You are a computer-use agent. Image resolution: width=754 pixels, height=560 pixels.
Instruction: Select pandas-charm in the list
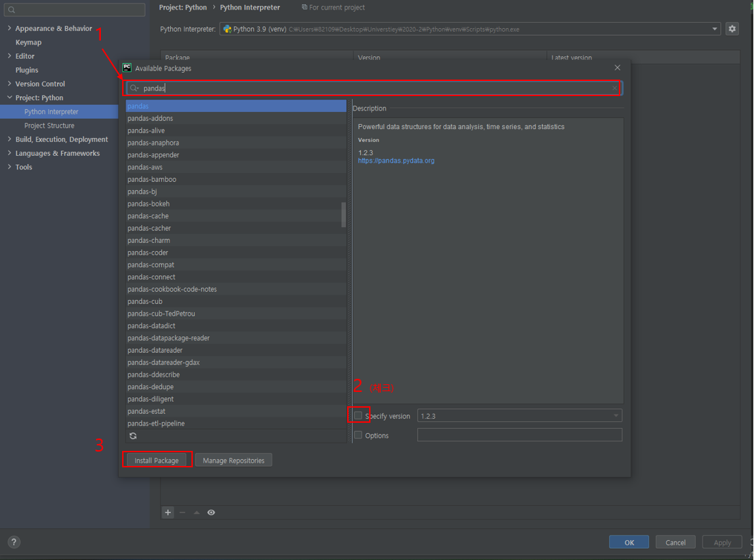(x=235, y=241)
